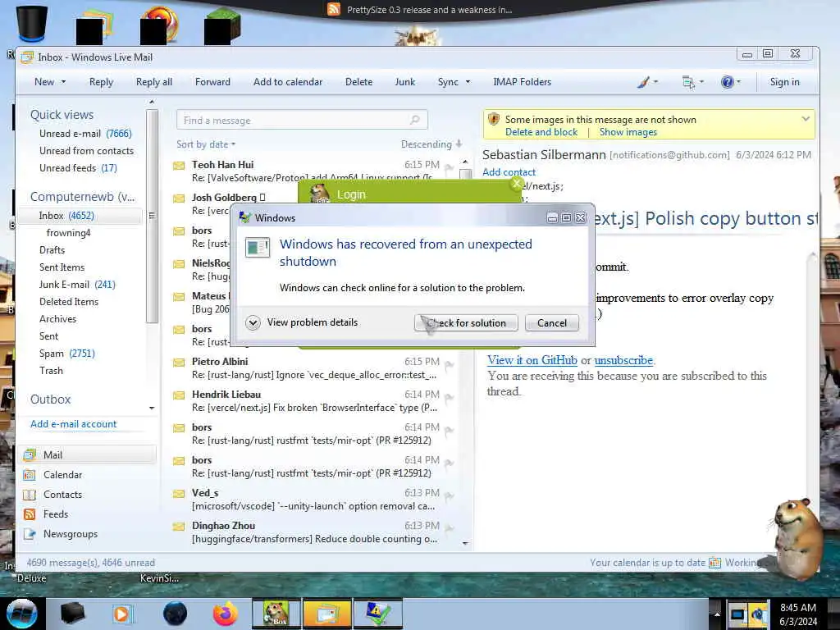Click envelope icon next to Teoh Han Hui

point(179,166)
